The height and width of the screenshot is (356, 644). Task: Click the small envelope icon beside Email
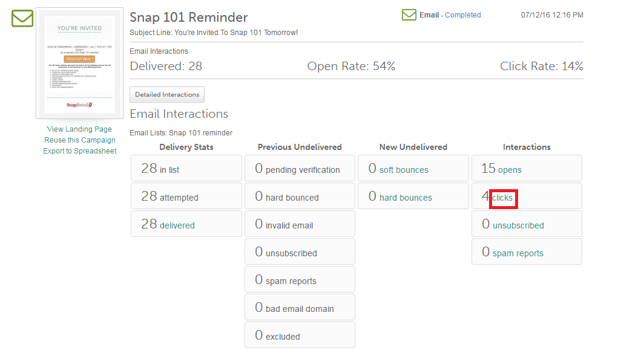coord(409,15)
